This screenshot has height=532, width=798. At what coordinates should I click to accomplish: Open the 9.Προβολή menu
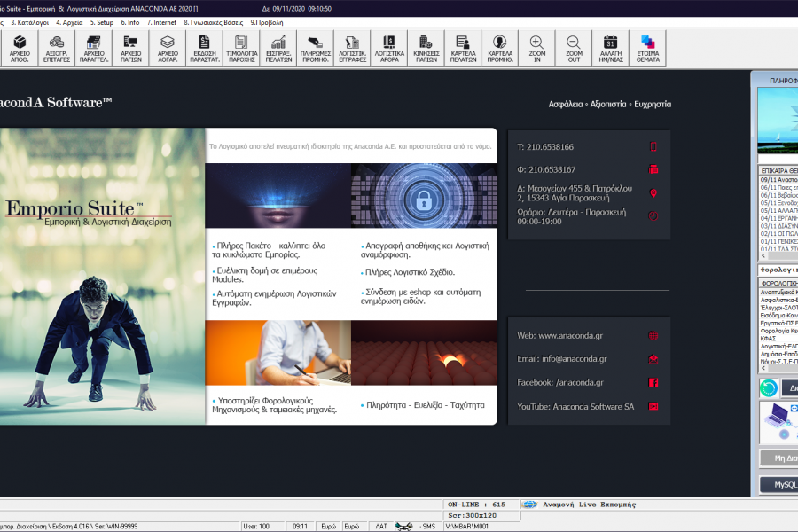click(267, 22)
